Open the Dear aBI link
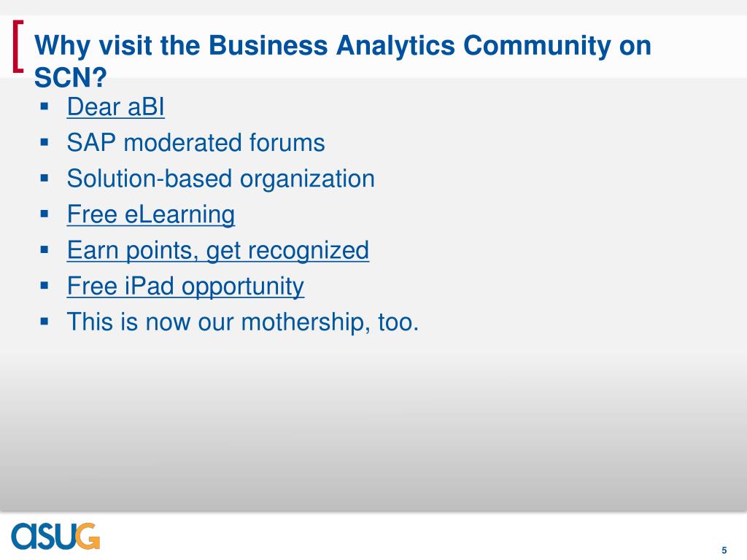Image resolution: width=747 pixels, height=560 pixels. tap(116, 106)
